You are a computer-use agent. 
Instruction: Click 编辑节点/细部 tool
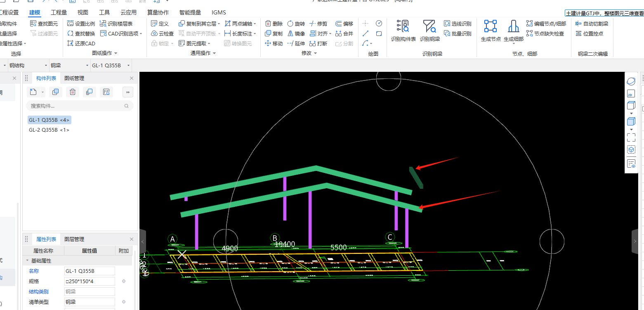click(546, 24)
